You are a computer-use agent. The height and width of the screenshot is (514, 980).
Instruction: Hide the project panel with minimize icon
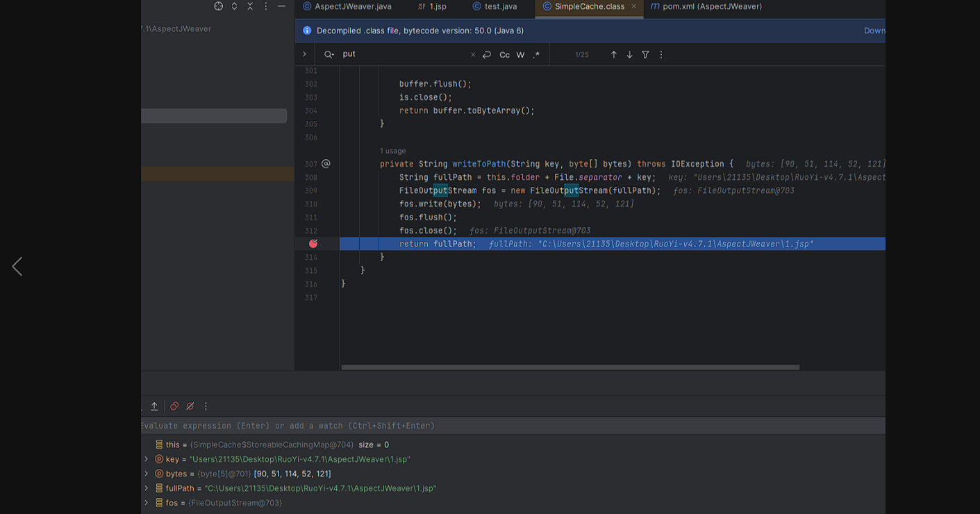pos(281,6)
